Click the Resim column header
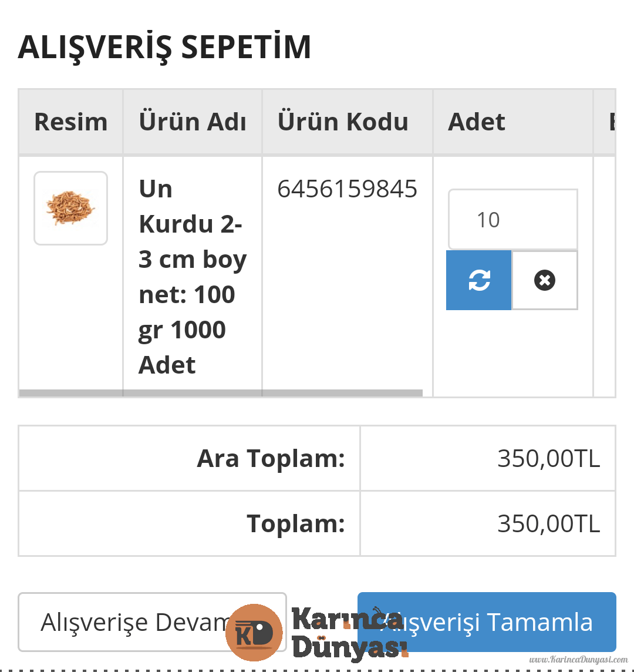This screenshot has height=672, width=634. pos(70,122)
